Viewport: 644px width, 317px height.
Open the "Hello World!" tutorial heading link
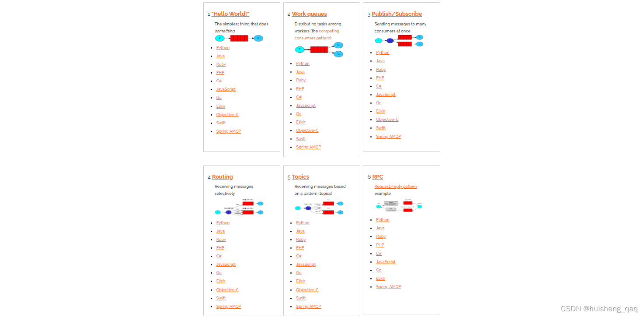pyautogui.click(x=230, y=14)
